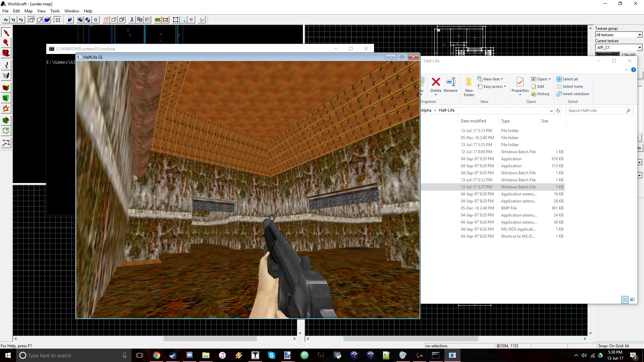Open the Tools menu
The width and height of the screenshot is (644, 362).
(x=55, y=11)
